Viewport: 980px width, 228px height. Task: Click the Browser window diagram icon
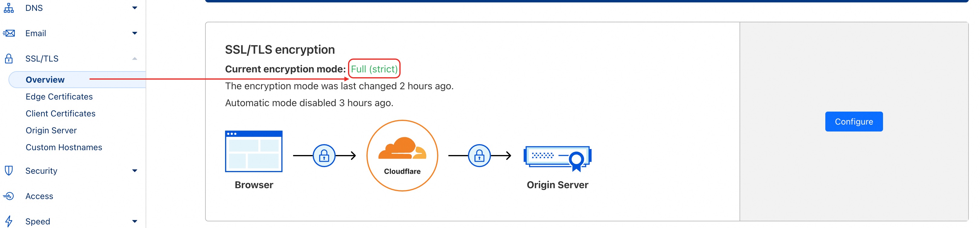click(254, 151)
